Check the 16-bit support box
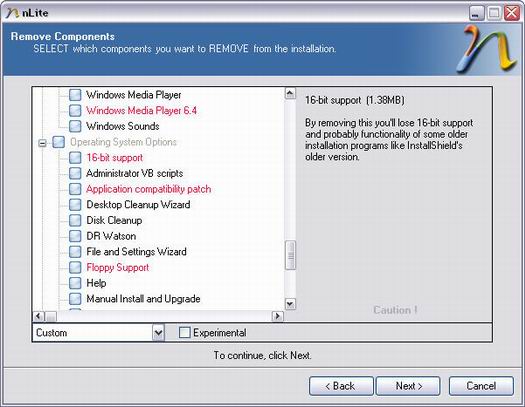Viewport: 525px width, 407px height. coord(75,158)
